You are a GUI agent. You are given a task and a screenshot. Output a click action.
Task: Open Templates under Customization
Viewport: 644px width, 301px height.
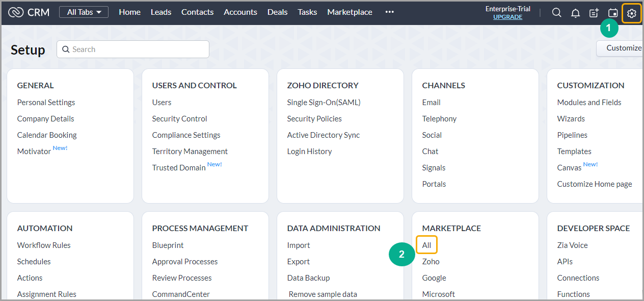point(574,152)
